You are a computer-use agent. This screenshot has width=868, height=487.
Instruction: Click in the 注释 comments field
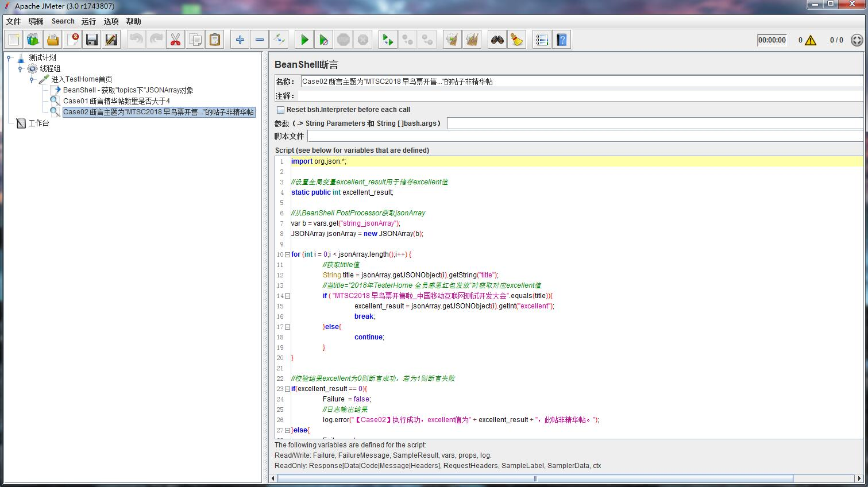pos(580,96)
